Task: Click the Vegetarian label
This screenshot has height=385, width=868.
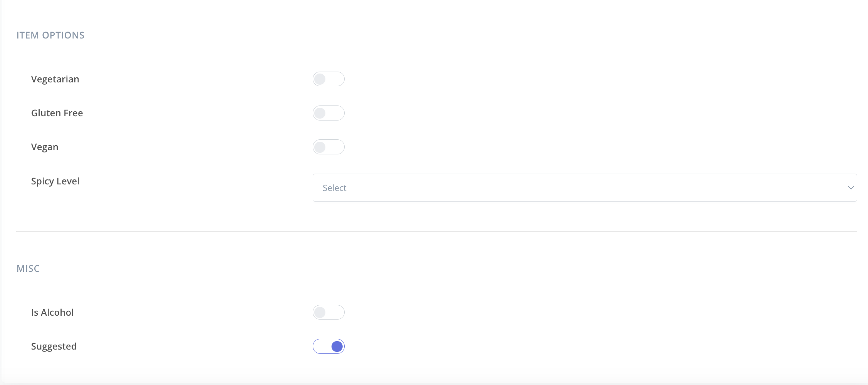Action: [55, 79]
